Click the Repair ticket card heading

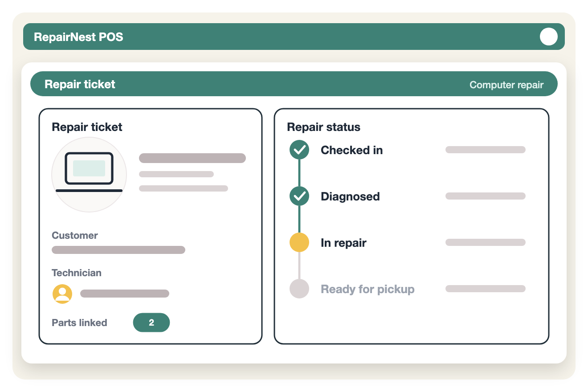pyautogui.click(x=87, y=127)
